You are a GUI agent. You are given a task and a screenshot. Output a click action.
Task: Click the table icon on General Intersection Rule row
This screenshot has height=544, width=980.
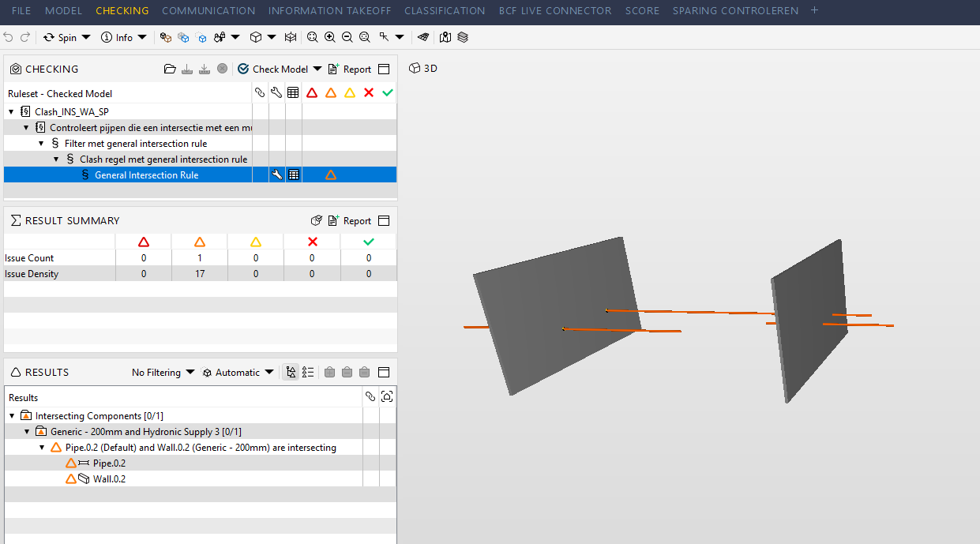coord(294,175)
